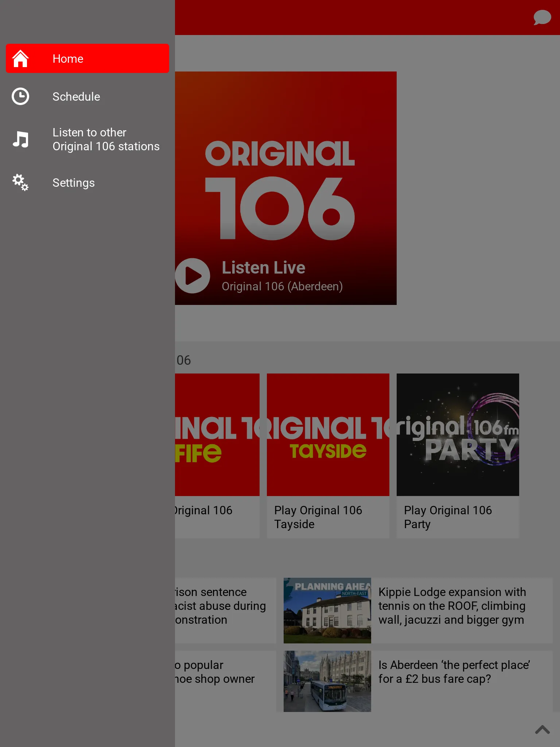This screenshot has width=560, height=747.
Task: Tap the Original 106 Fife station thumbnail
Action: [217, 435]
